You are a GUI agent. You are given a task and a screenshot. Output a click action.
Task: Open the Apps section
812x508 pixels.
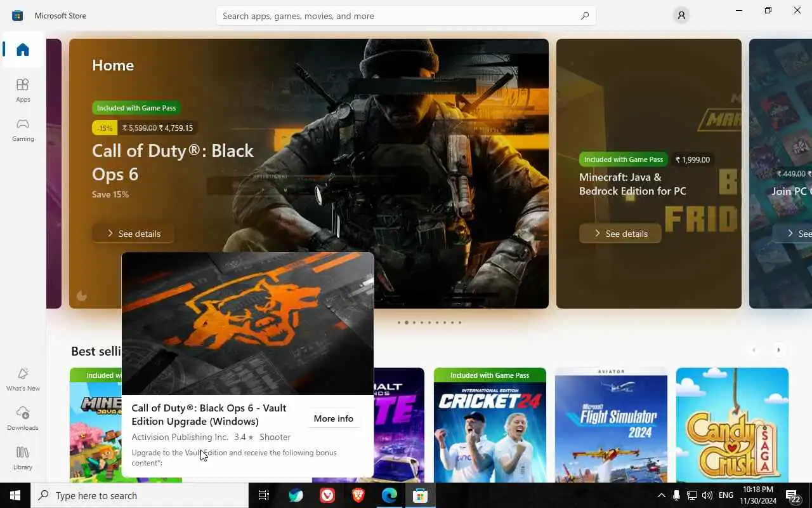tap(23, 90)
